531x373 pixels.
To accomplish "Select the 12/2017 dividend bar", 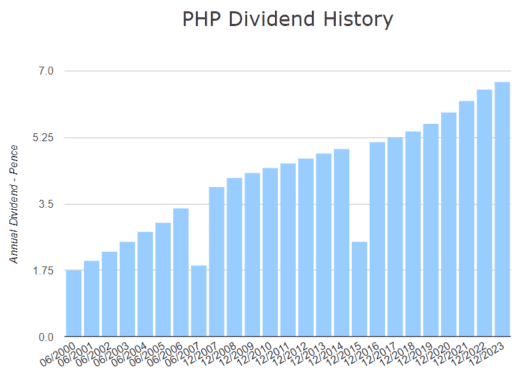I will [x=395, y=237].
